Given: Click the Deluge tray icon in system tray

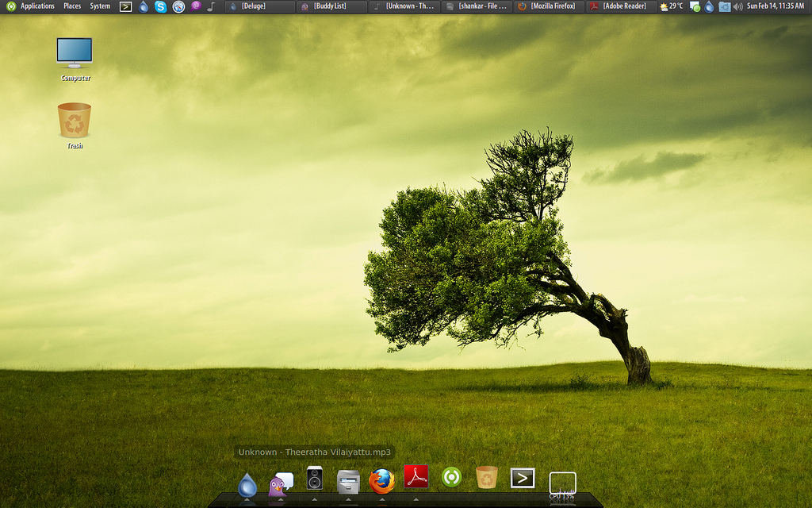Looking at the screenshot, I should [x=710, y=6].
